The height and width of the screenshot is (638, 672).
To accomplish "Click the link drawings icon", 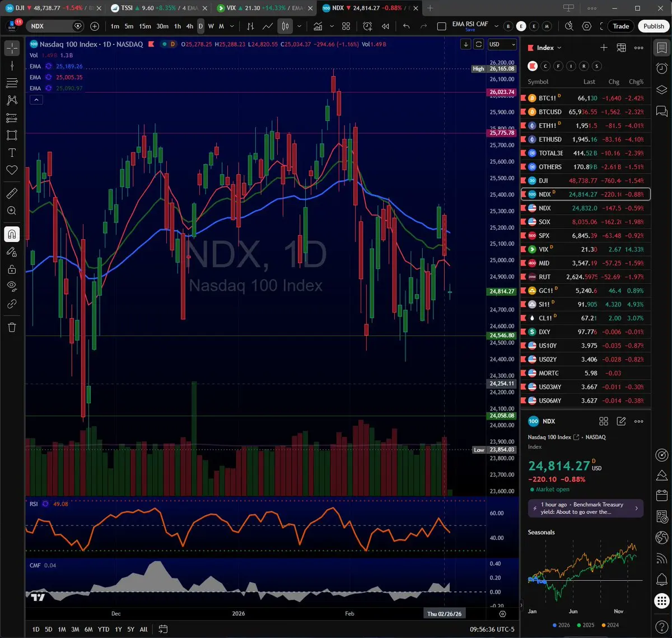I will [x=12, y=304].
